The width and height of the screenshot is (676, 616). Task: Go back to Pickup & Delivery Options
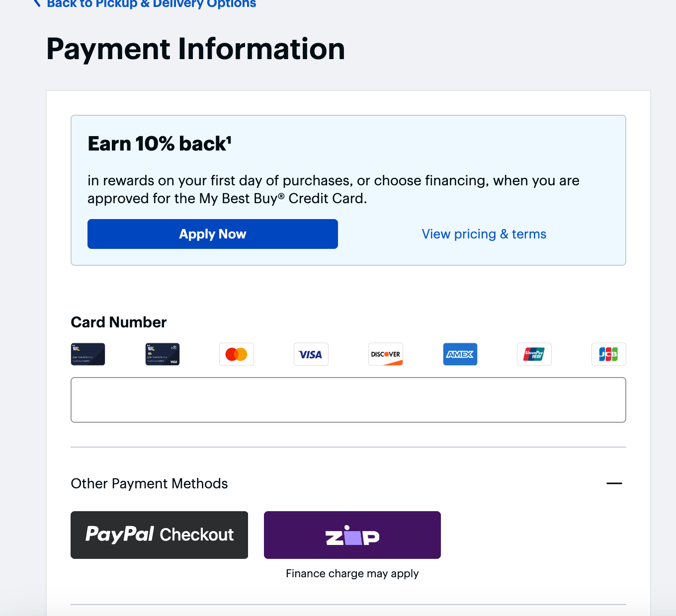(x=151, y=4)
